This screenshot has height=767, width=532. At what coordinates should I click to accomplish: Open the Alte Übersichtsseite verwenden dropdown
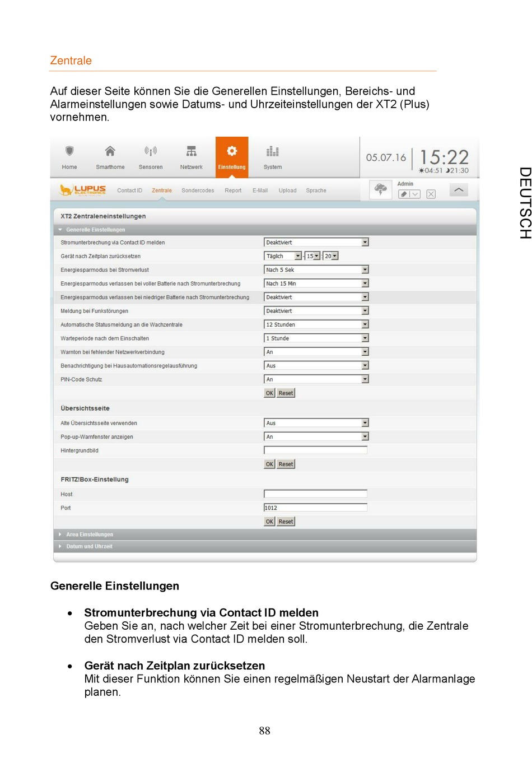pos(316,423)
